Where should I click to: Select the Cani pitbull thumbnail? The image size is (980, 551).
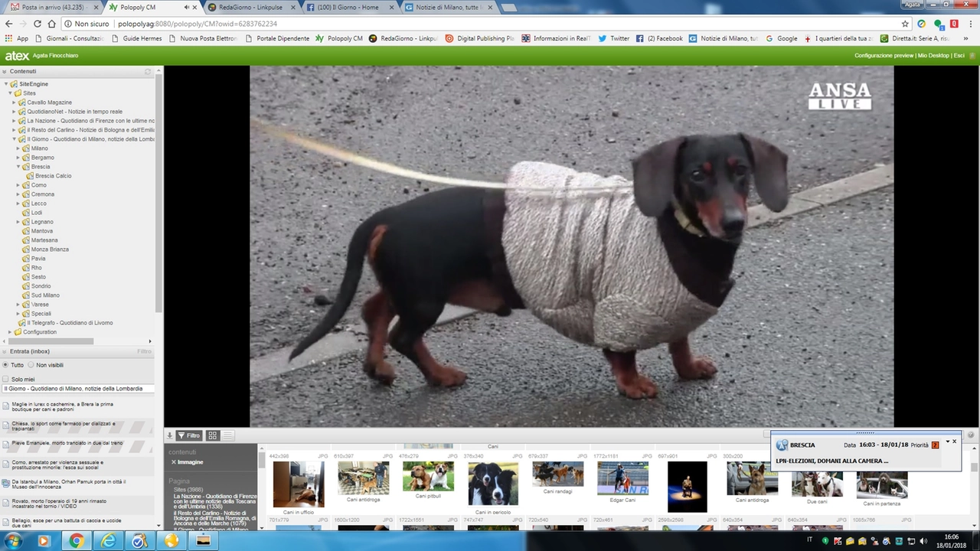pyautogui.click(x=428, y=476)
